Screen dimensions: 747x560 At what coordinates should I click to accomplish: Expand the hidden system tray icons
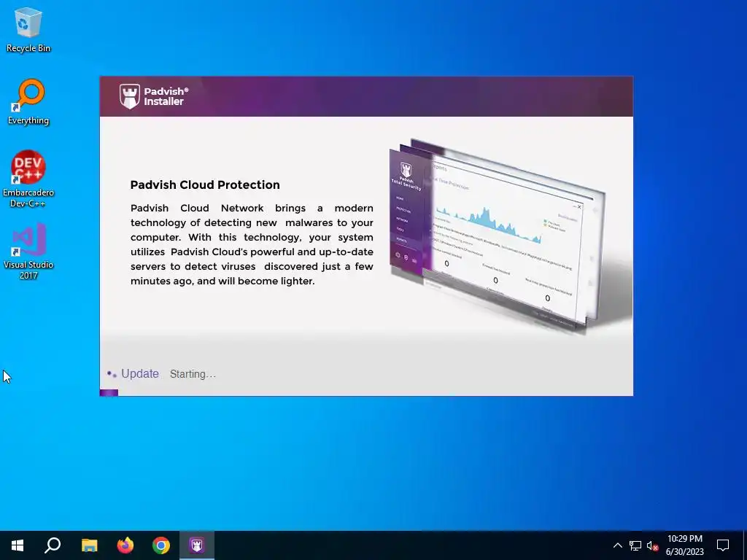[617, 545]
